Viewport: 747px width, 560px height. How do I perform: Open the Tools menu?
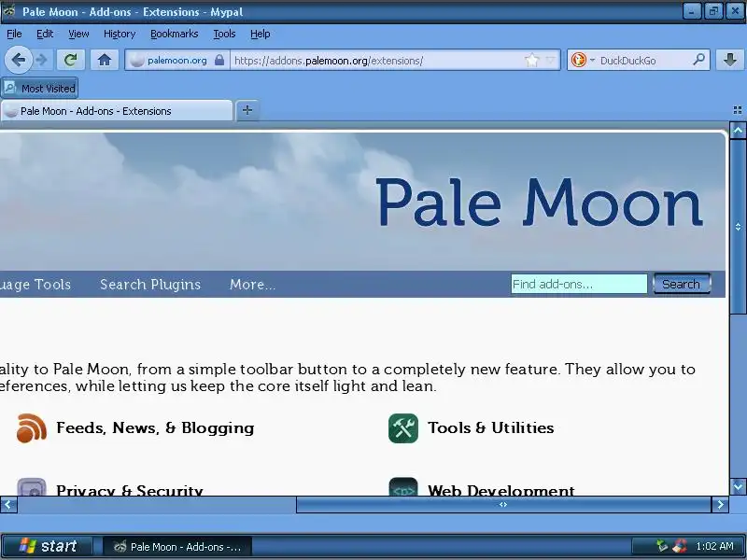(x=224, y=34)
